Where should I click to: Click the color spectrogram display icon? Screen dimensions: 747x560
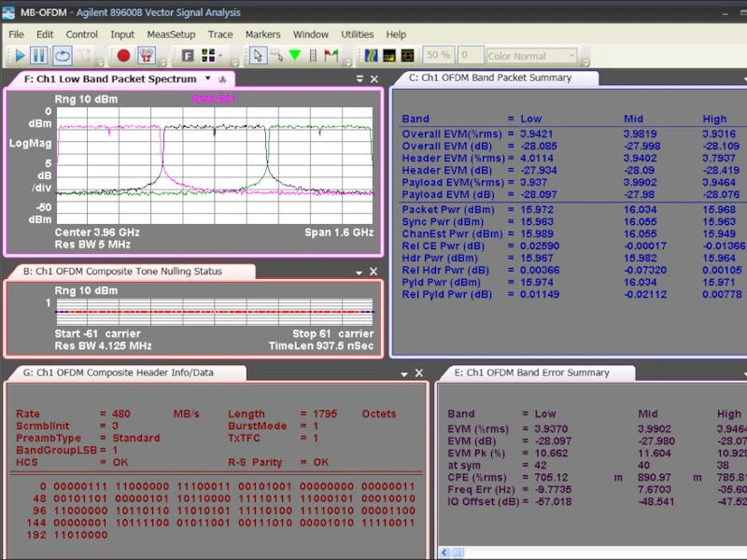click(x=371, y=56)
